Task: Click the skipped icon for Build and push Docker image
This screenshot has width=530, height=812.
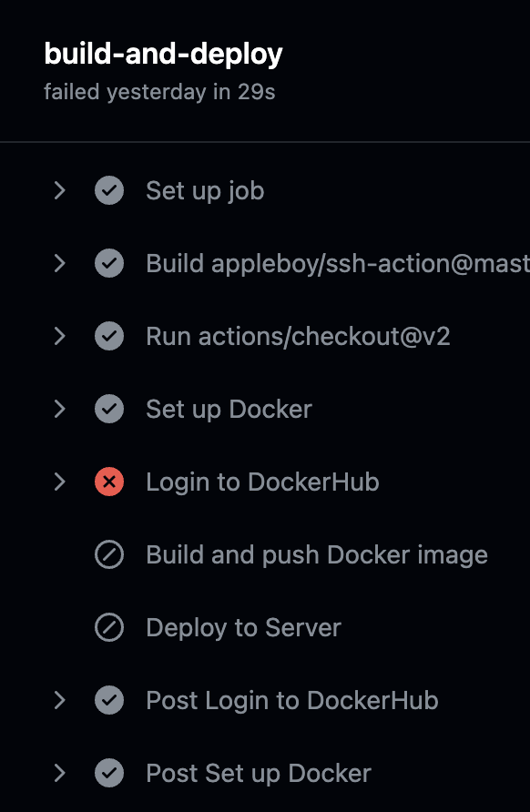Action: click(109, 554)
